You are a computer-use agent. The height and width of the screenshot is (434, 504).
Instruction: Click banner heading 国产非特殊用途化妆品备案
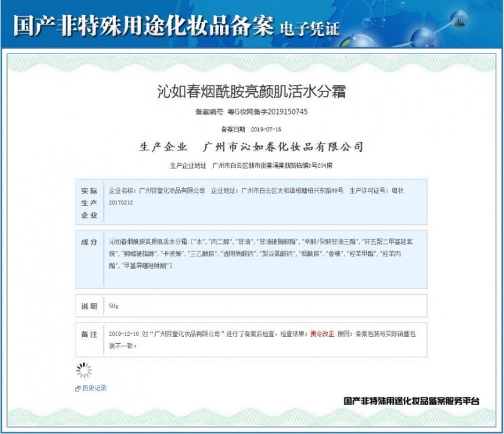coord(144,25)
